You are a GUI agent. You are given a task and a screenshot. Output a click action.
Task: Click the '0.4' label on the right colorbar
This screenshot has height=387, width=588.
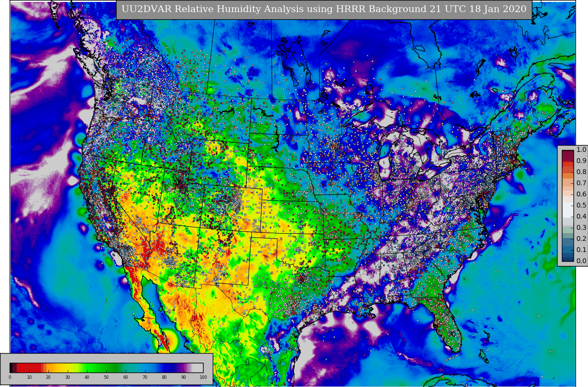[x=581, y=216]
